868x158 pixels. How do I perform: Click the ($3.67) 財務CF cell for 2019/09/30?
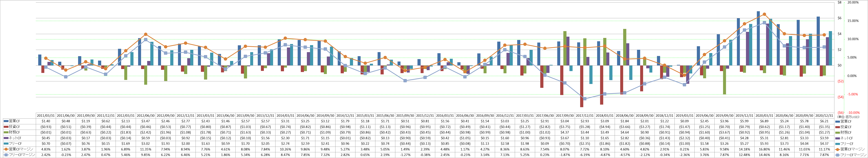point(725,132)
